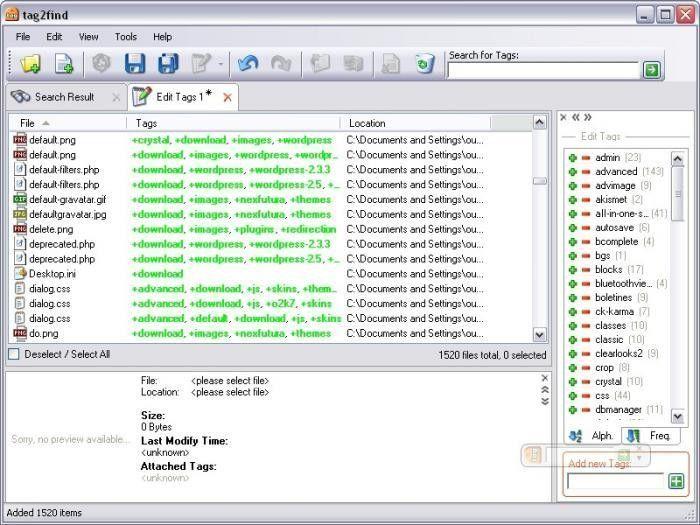The image size is (700, 525).
Task: Click the single floppy save icon
Action: [x=134, y=63]
